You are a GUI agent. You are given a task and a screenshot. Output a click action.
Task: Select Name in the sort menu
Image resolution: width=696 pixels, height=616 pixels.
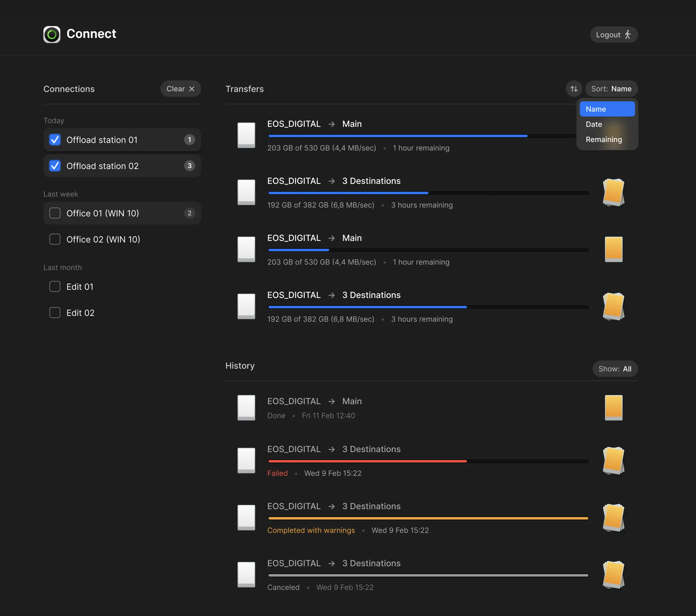[x=607, y=109]
